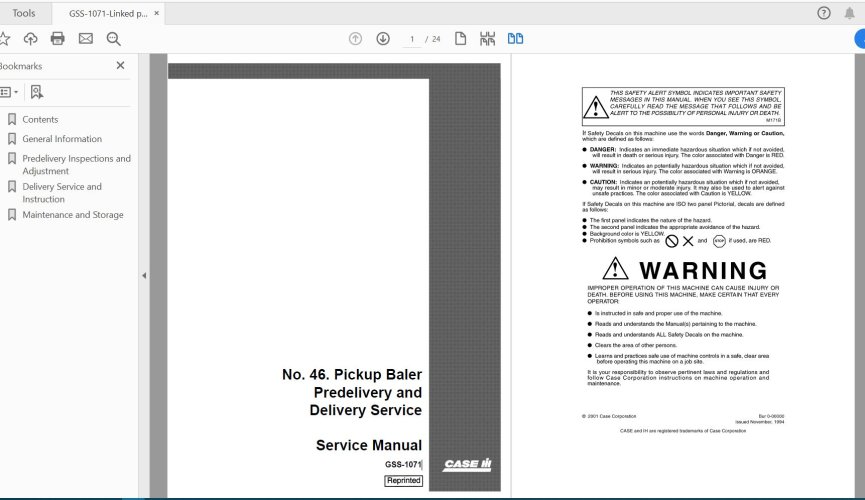Toggle two-page view mode
The width and height of the screenshot is (865, 500).
(x=515, y=39)
